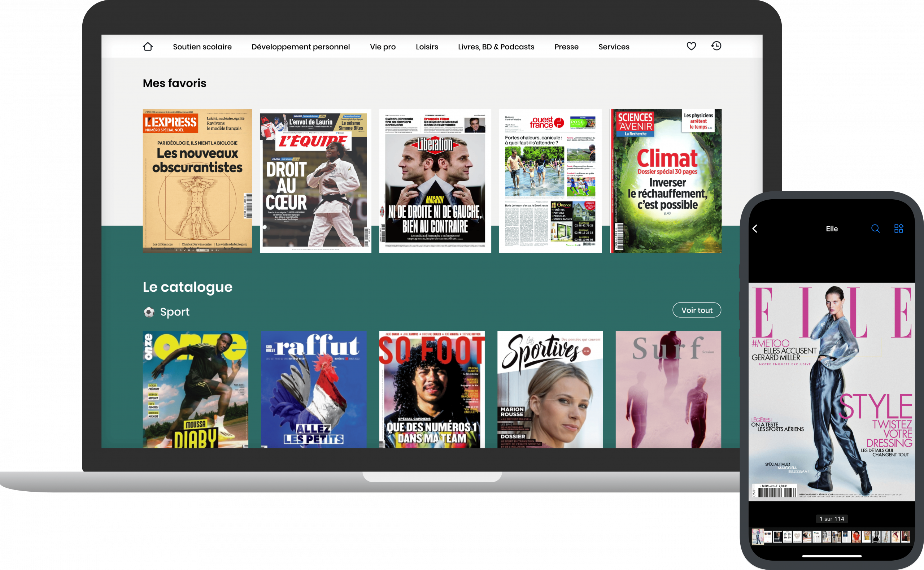Viewport: 924px width, 570px height.
Task: Select the So Foot magazine cover
Action: (x=432, y=389)
